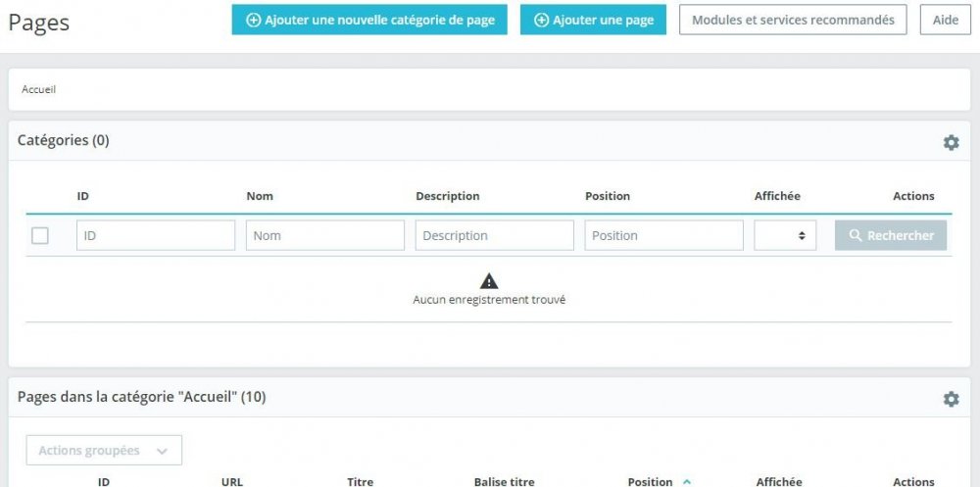Open Catégories panel gear settings icon

pyautogui.click(x=951, y=143)
